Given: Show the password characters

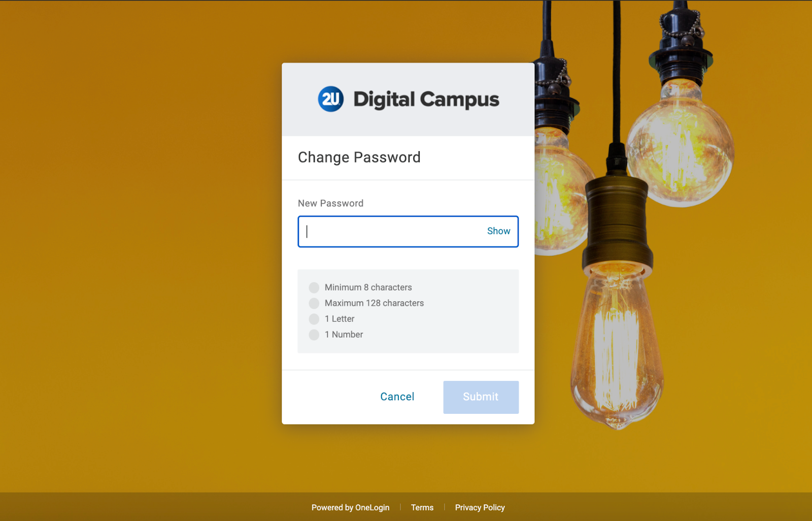Looking at the screenshot, I should coord(498,231).
